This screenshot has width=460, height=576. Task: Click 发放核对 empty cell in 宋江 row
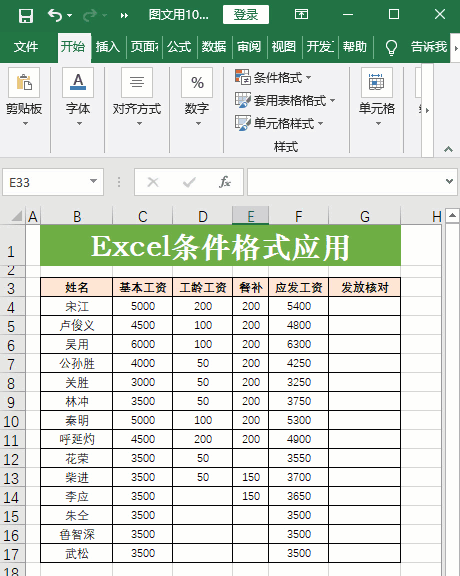click(x=364, y=306)
